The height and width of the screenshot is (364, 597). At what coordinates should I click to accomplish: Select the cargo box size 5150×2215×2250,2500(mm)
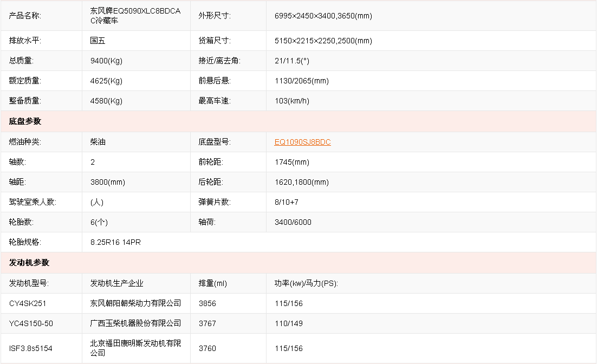(323, 41)
